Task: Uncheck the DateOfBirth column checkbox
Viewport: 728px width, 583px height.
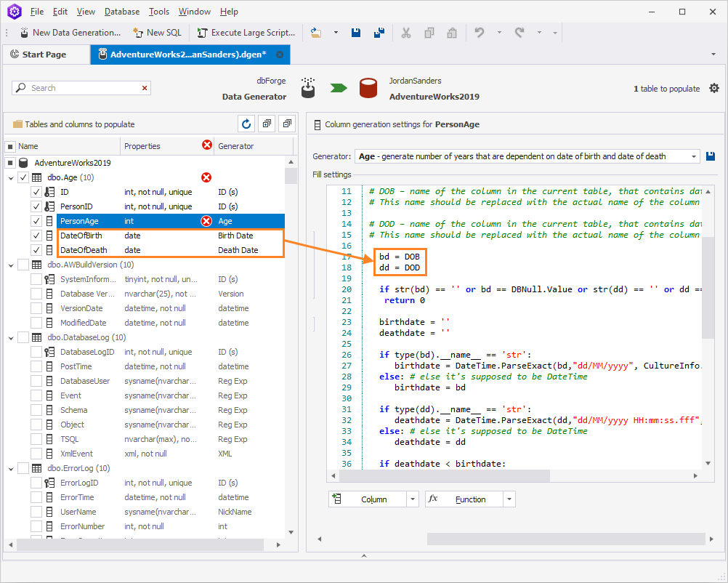Action: 36,236
